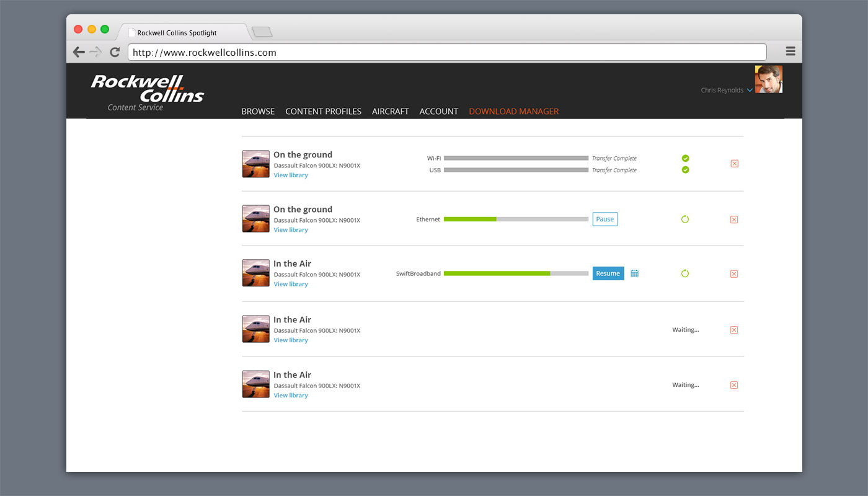Click the Wi-Fi progress bar

click(x=516, y=158)
